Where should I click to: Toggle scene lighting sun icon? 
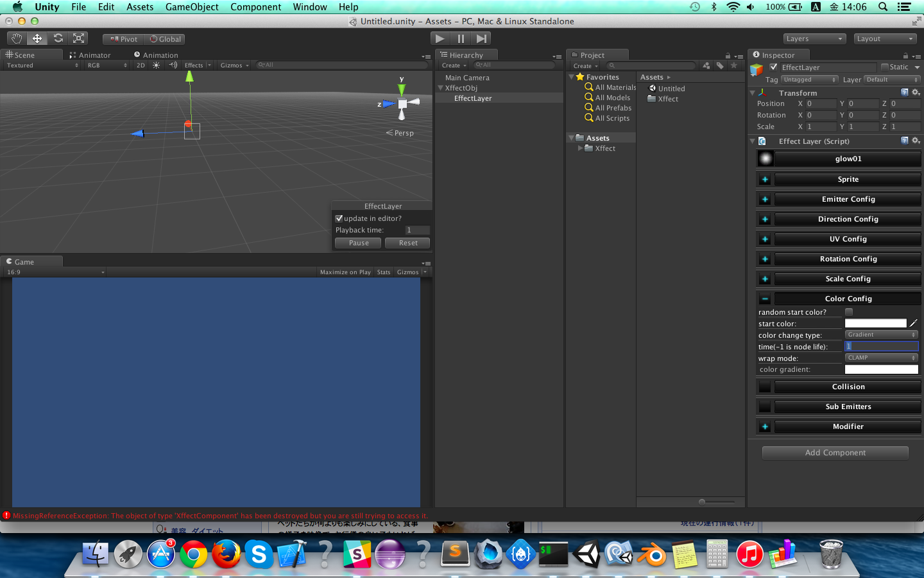[x=156, y=65]
